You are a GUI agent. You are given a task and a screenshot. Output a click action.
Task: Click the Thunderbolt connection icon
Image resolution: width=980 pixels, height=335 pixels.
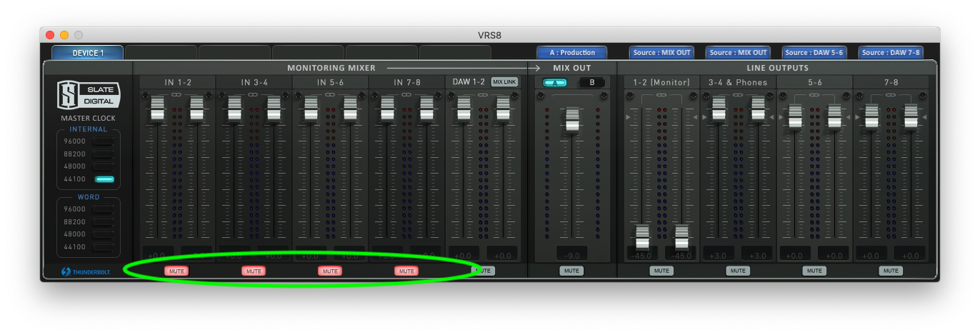pyautogui.click(x=66, y=271)
